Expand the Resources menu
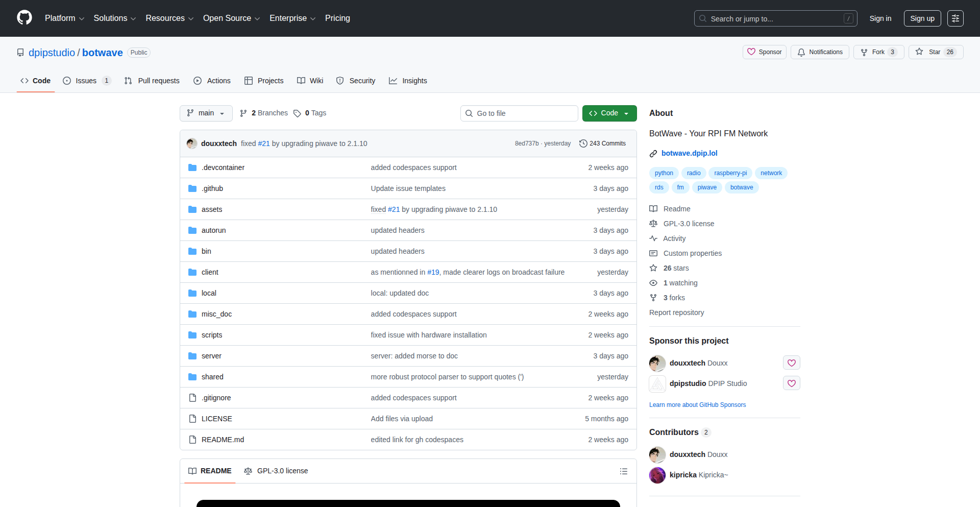The image size is (980, 507). tap(169, 18)
